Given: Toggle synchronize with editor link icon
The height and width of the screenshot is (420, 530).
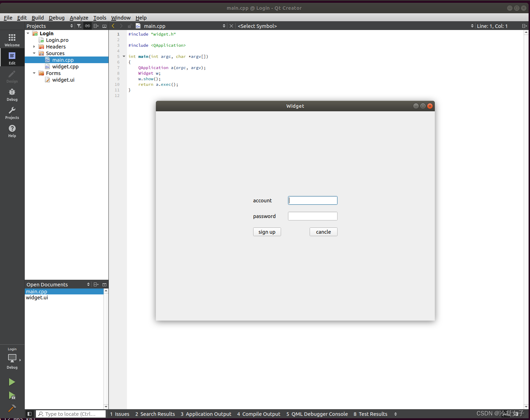Looking at the screenshot, I should click(x=88, y=26).
